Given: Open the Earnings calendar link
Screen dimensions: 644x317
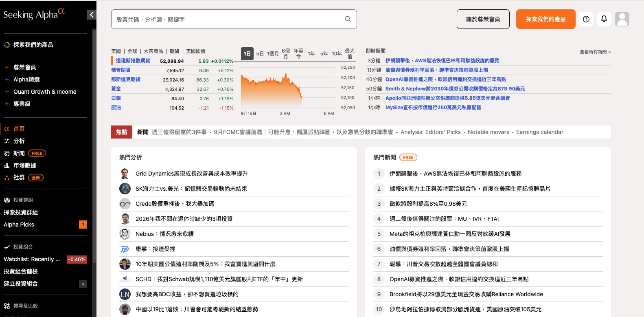Looking at the screenshot, I should pyautogui.click(x=540, y=132).
